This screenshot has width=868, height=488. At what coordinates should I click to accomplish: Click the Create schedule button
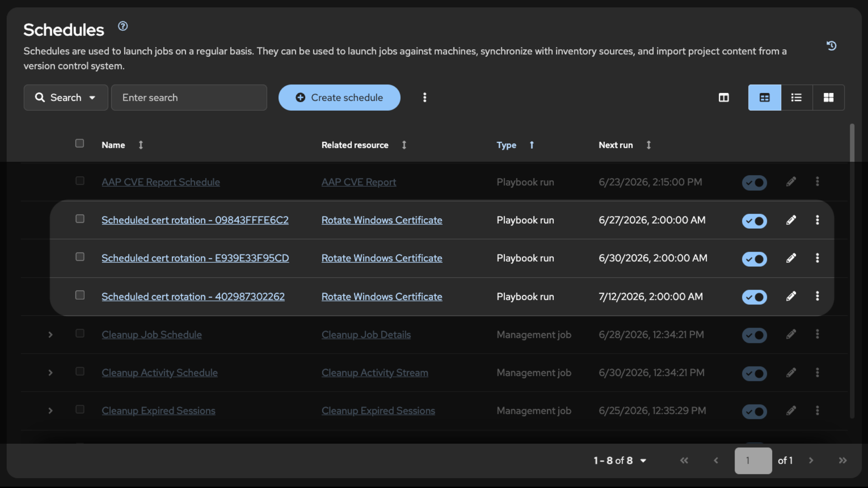[340, 98]
